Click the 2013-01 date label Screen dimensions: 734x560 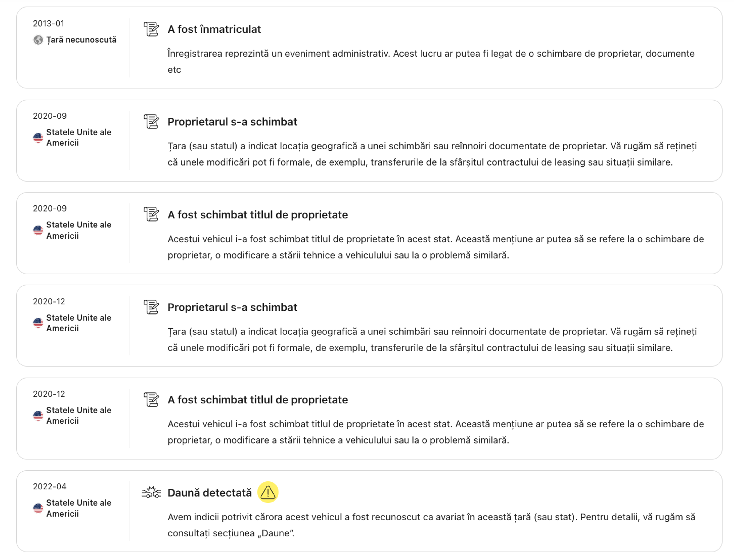(x=48, y=23)
